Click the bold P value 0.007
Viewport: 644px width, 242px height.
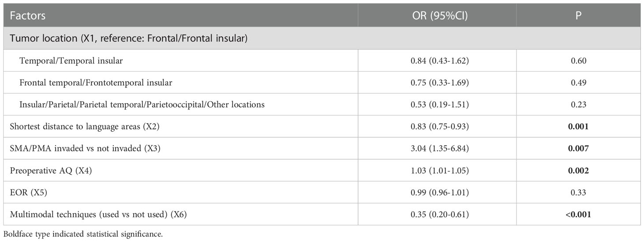pos(578,149)
